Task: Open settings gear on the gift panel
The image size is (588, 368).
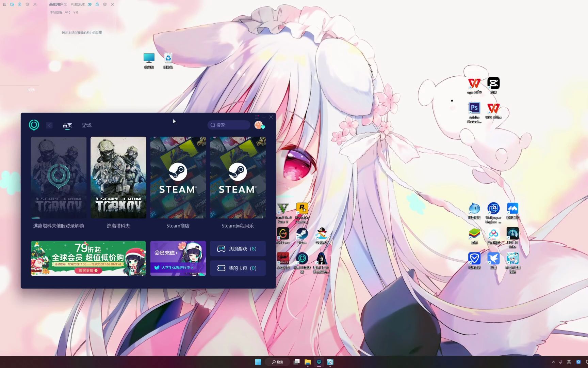Action: 105,4
